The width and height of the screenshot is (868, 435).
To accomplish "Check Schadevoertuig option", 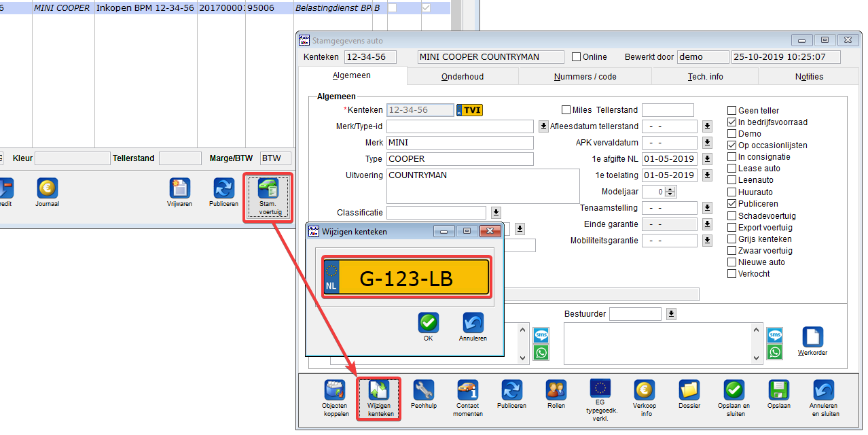I will [731, 215].
